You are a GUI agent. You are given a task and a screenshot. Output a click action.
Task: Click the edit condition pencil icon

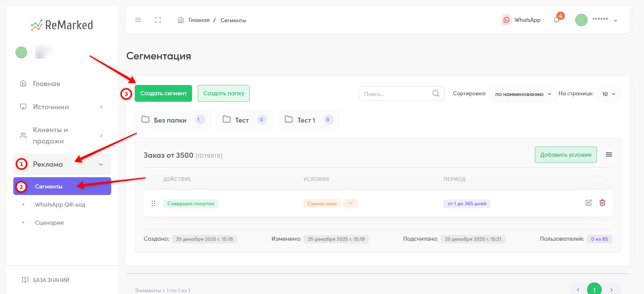coord(588,203)
